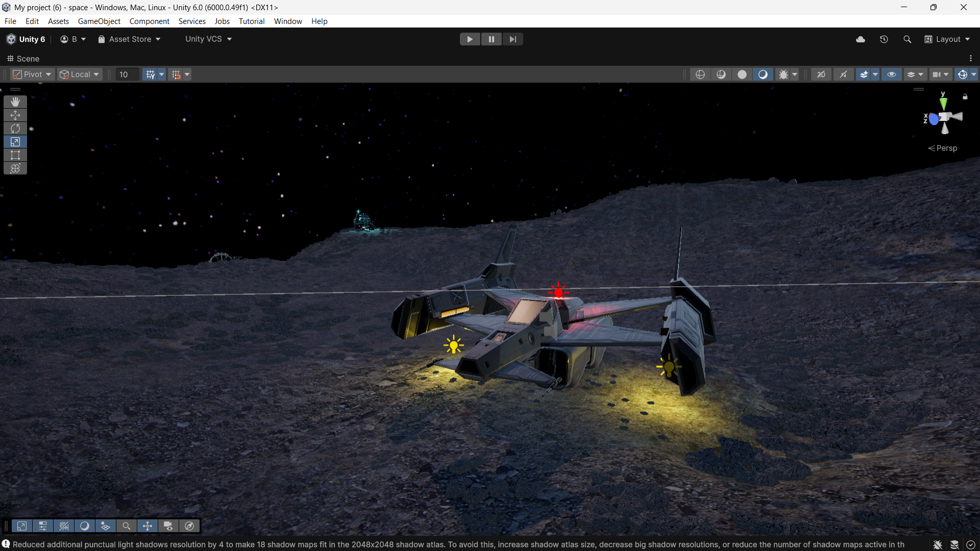The width and height of the screenshot is (980, 551).
Task: Expand the Asset Store dropdown
Action: tap(129, 39)
